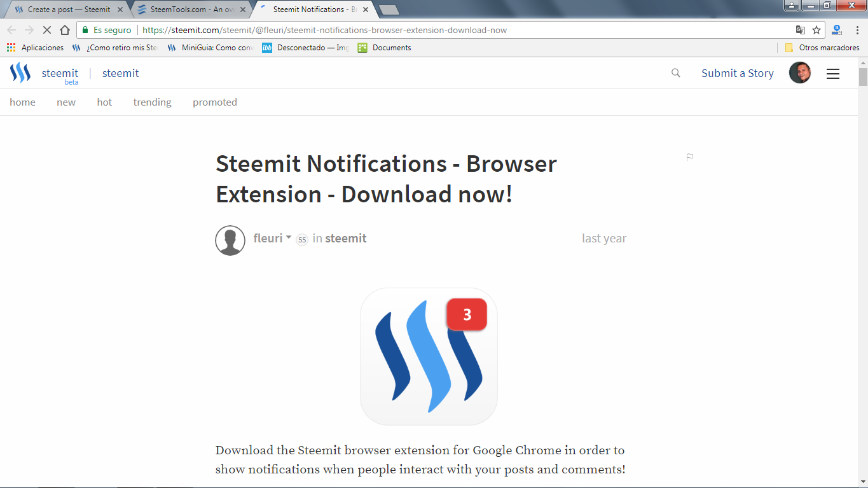This screenshot has height=488, width=868.
Task: Click the reputation badge 55 next to fleuri
Action: coord(302,240)
